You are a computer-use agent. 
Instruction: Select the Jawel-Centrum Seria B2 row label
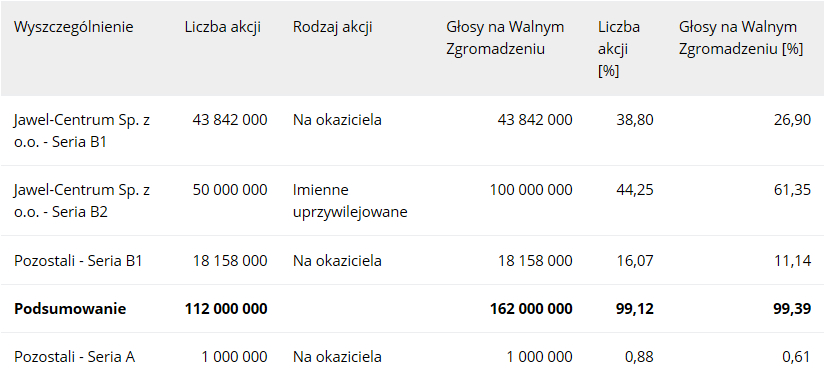[82, 201]
